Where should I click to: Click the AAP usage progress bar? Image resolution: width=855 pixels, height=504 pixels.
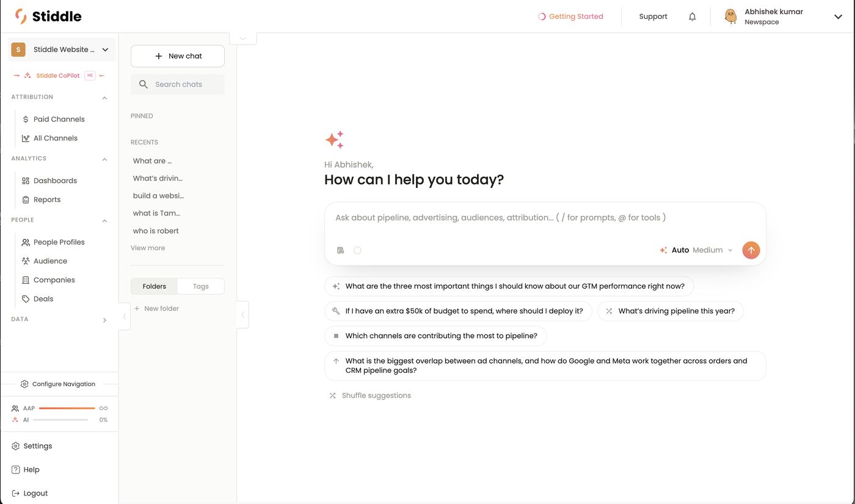coord(67,408)
